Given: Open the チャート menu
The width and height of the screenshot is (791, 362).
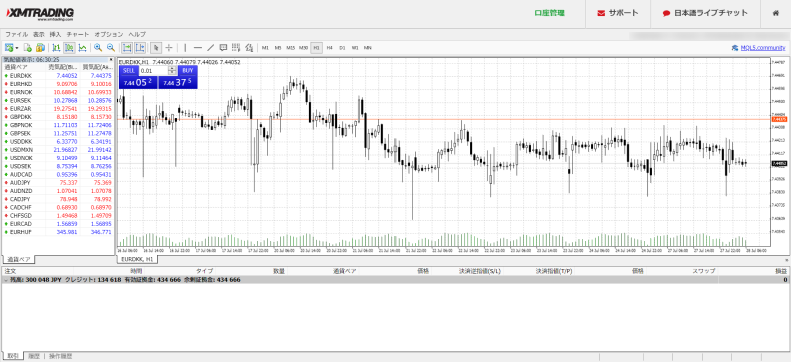Looking at the screenshot, I should tap(78, 34).
